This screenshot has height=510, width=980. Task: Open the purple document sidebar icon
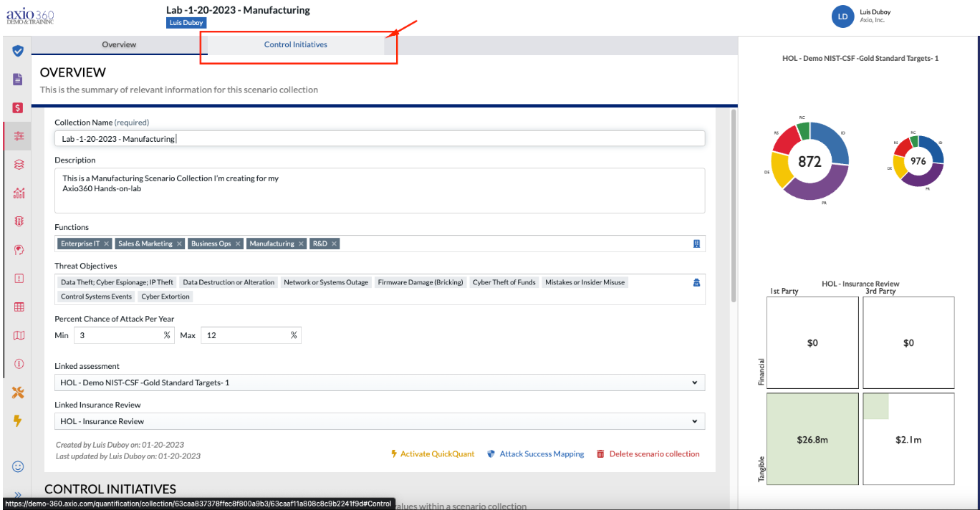point(19,79)
